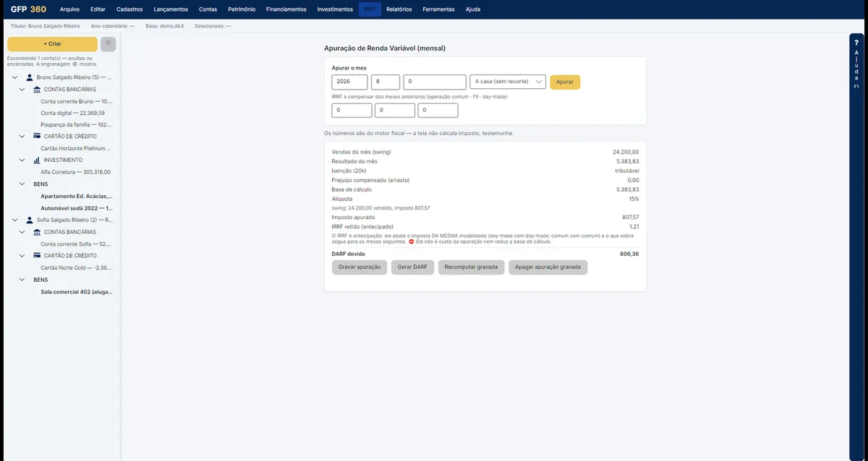Open the Ferramentas menu

[439, 9]
